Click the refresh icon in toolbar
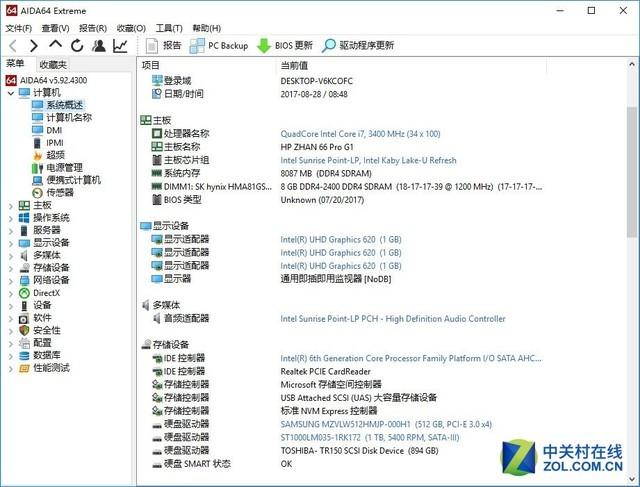Image resolution: width=640 pixels, height=487 pixels. pos(77,46)
